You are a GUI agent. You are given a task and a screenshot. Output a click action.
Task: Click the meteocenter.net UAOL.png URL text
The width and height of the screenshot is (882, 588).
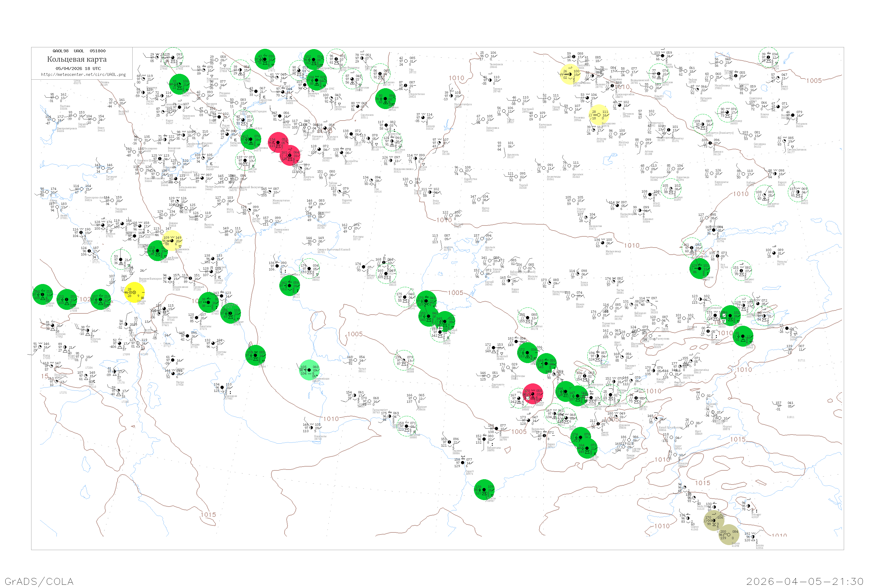coord(83,75)
